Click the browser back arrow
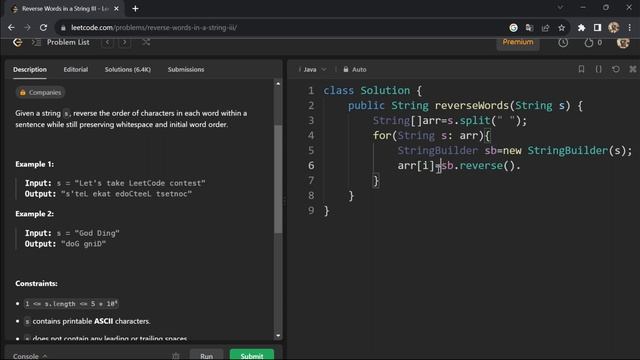The height and width of the screenshot is (360, 640). pyautogui.click(x=11, y=28)
